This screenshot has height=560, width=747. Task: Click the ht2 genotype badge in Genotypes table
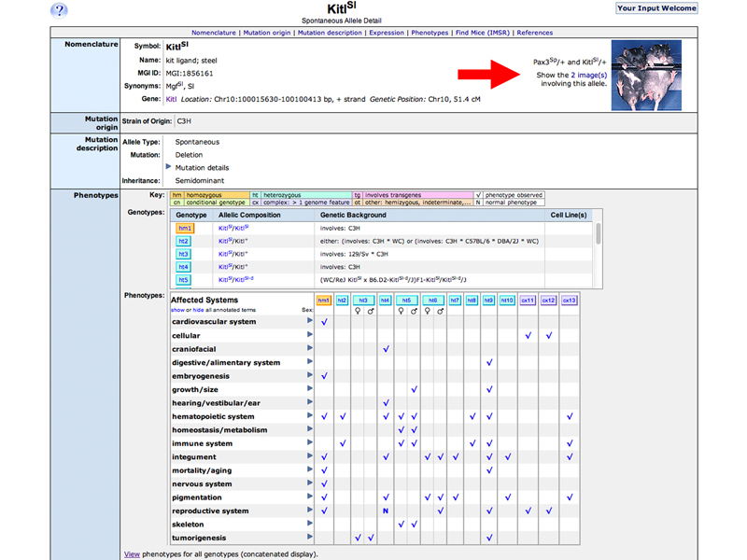(x=183, y=241)
